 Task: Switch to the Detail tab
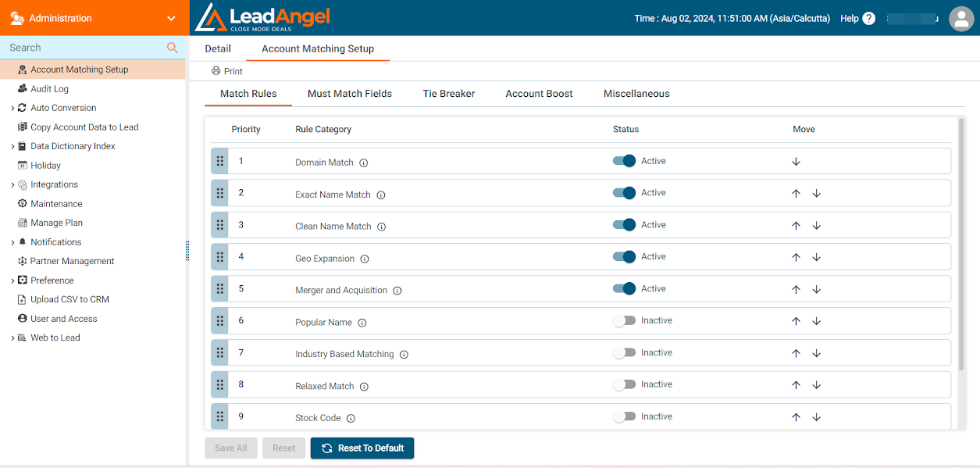[x=218, y=48]
